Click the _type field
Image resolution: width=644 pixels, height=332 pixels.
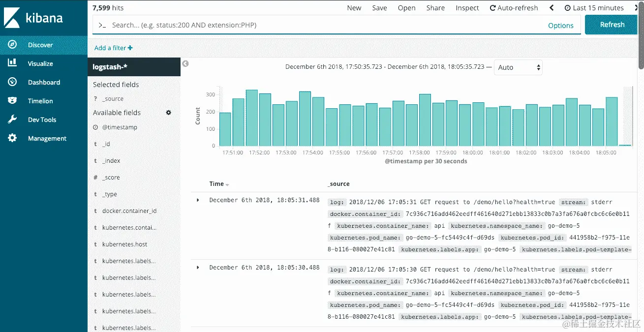[x=110, y=194]
